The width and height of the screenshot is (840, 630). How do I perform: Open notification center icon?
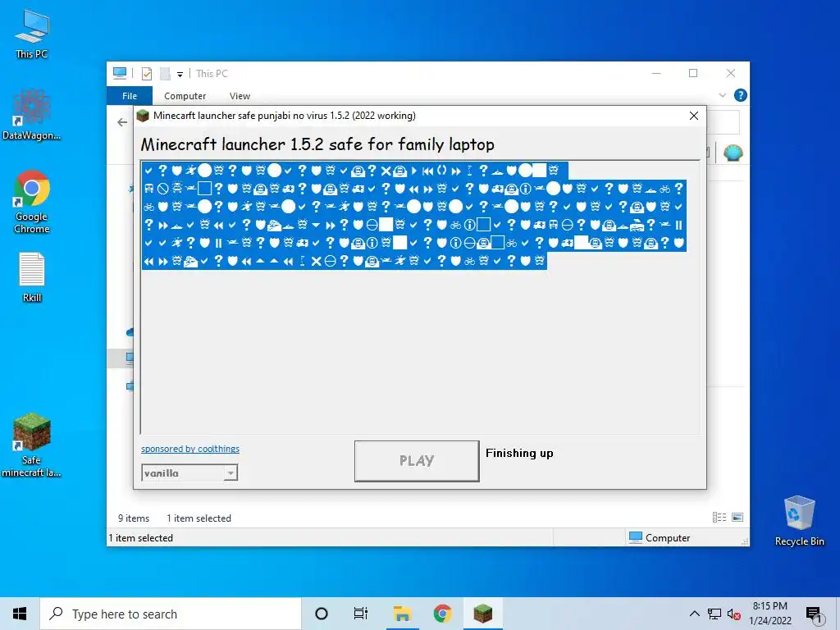click(x=814, y=615)
